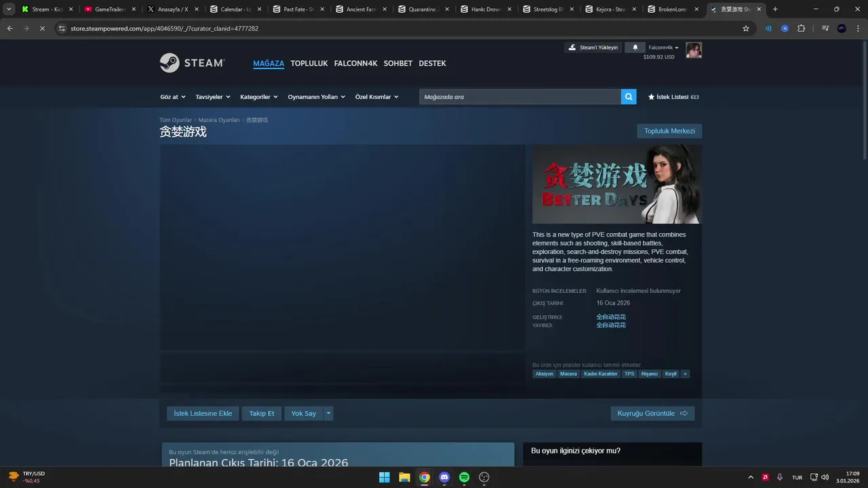Viewport: 868px width, 488px height.
Task: Expand the Göz at dropdown
Action: (x=173, y=97)
